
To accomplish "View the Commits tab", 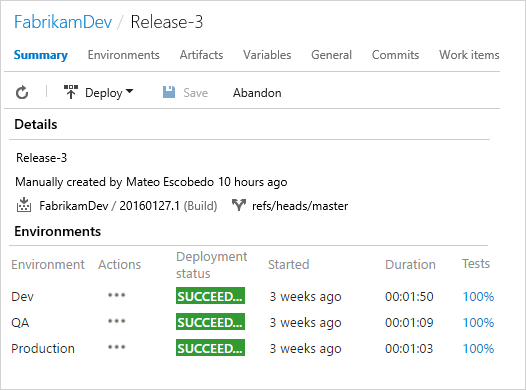I will (395, 55).
